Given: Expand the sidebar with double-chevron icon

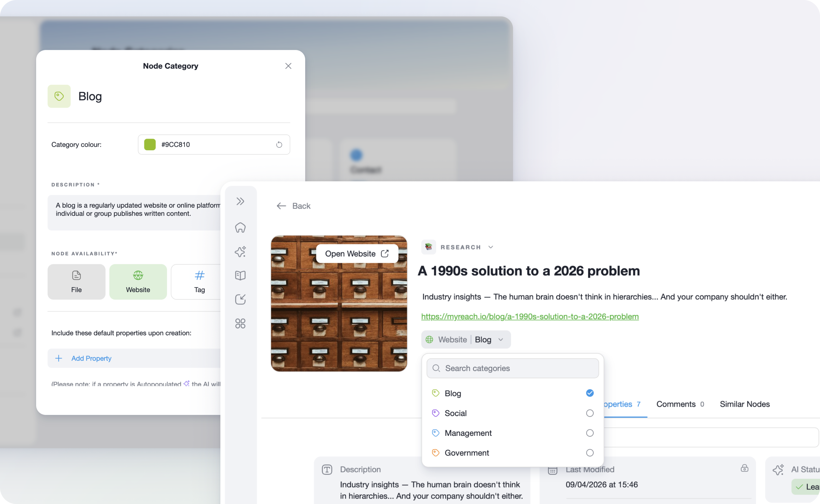Looking at the screenshot, I should [x=240, y=201].
